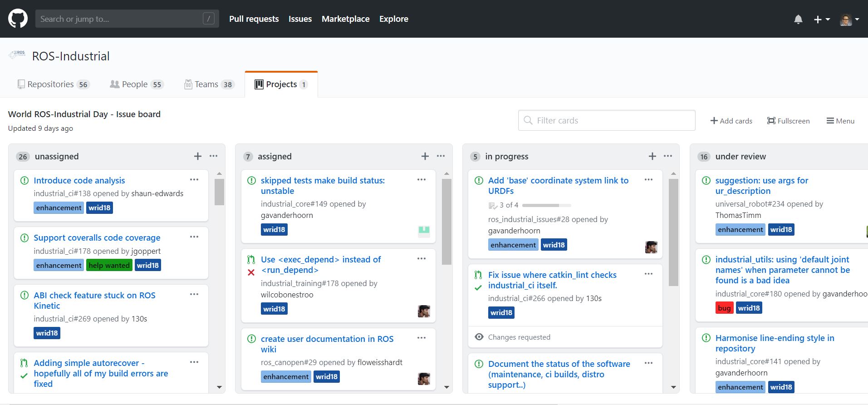868x405 pixels.
Task: Go to Pull requests page
Action: (254, 19)
